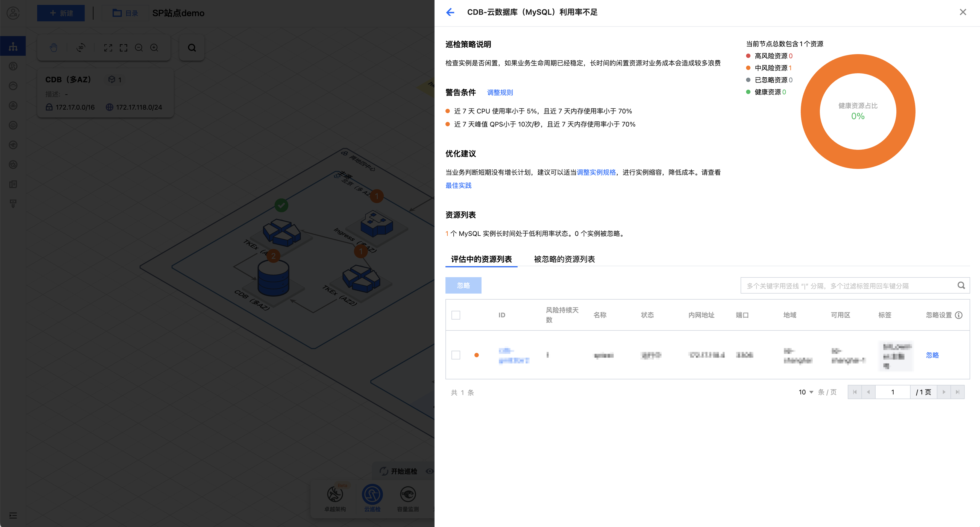Click the fit-to-screen expand icon
This screenshot has width=980, height=527.
tap(108, 48)
